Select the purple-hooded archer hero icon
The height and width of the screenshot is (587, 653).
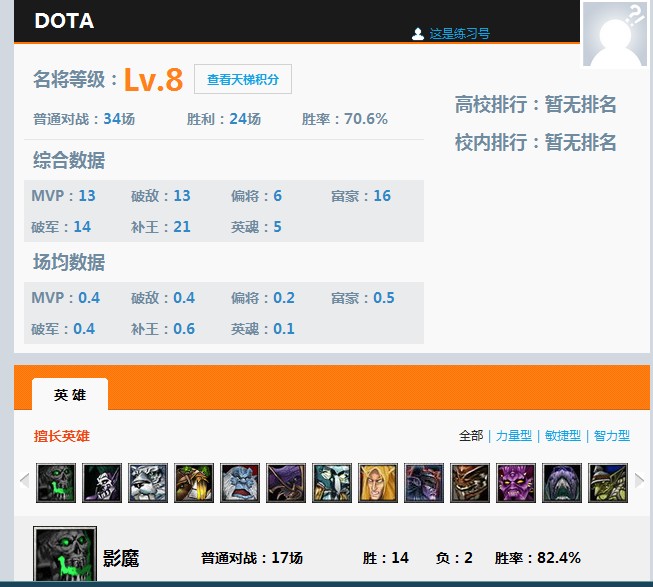286,483
